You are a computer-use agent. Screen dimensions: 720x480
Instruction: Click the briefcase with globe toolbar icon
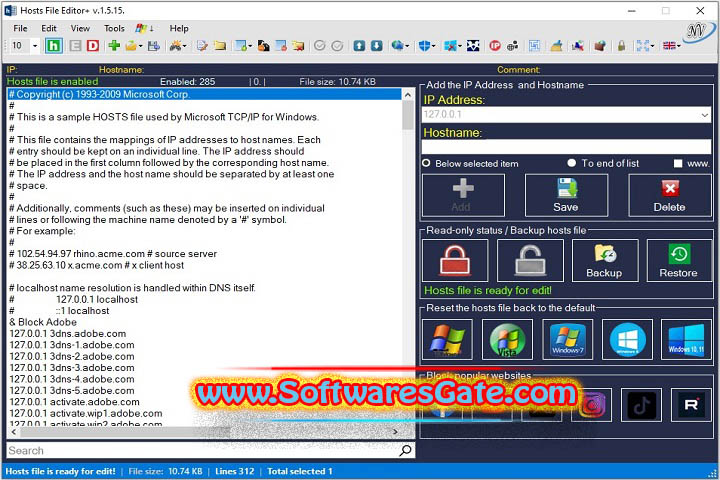(x=599, y=45)
